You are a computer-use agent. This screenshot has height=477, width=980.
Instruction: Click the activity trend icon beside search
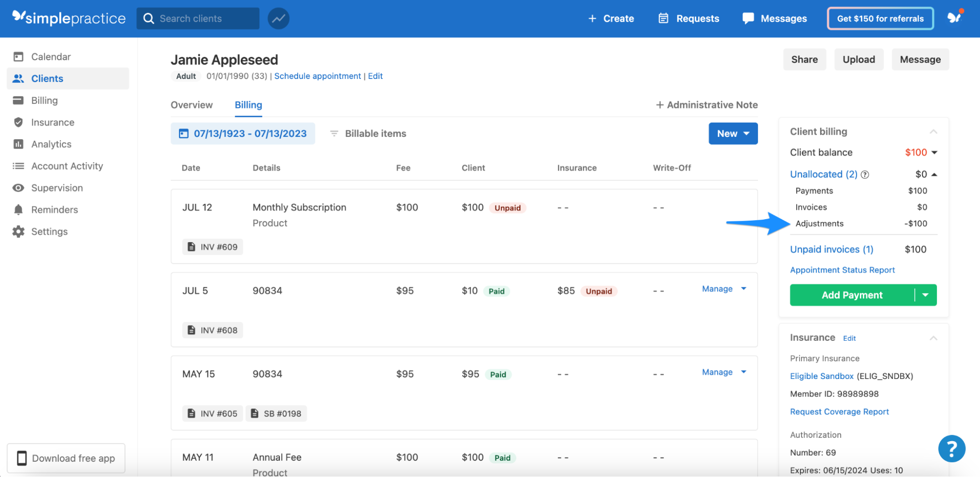pos(278,18)
